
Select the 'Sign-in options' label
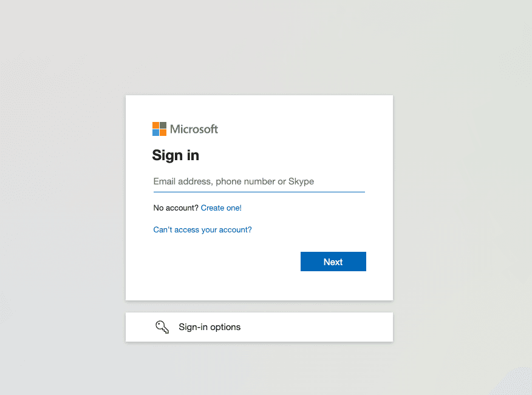tap(210, 327)
